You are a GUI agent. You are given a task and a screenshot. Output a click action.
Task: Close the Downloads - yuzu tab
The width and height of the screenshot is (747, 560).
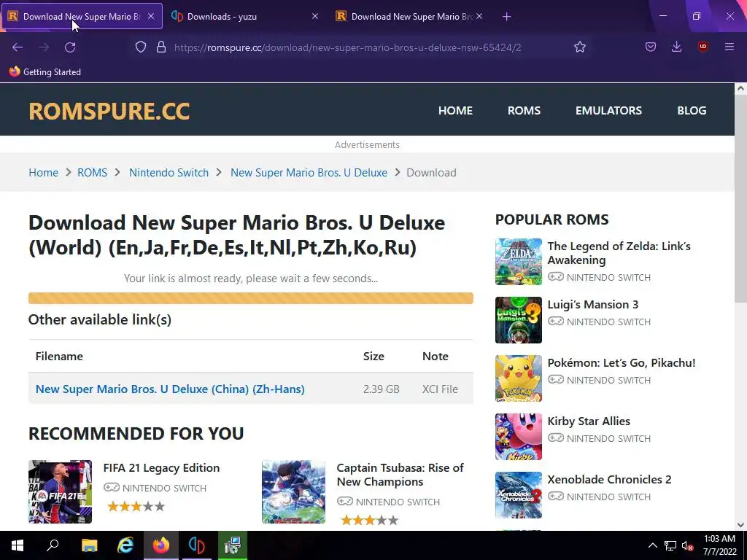click(x=315, y=16)
